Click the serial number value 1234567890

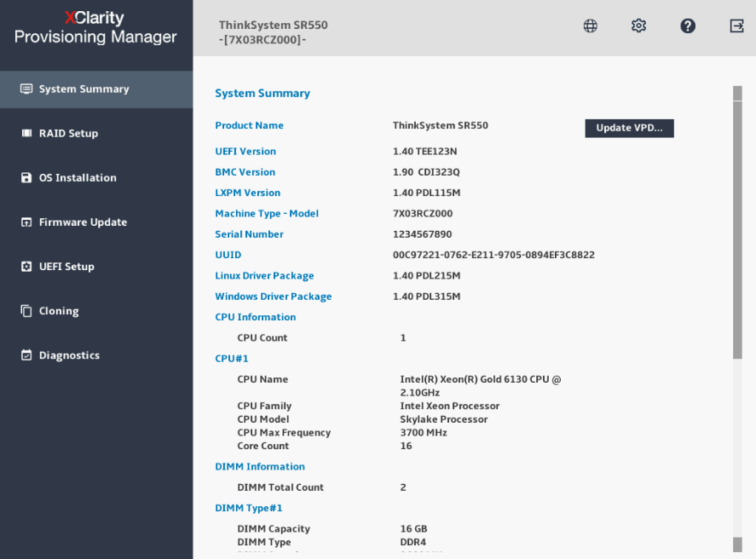[423, 234]
